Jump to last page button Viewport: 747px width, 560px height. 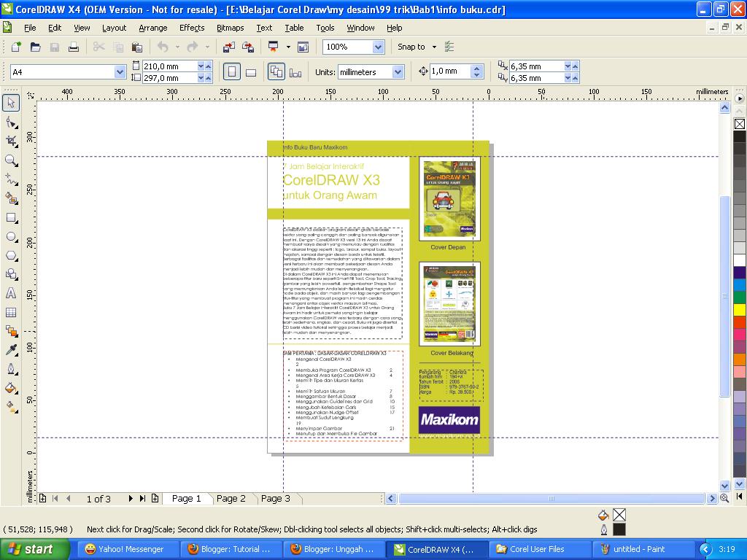click(x=142, y=499)
